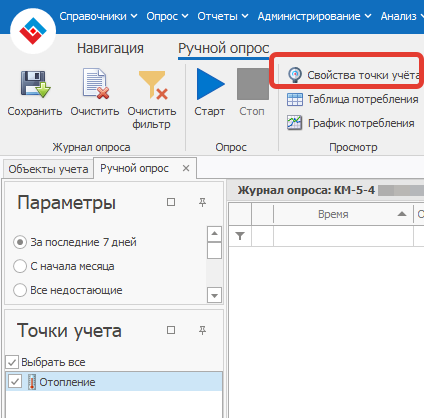
Task: Clear the journal with Очистить
Action: click(x=95, y=94)
